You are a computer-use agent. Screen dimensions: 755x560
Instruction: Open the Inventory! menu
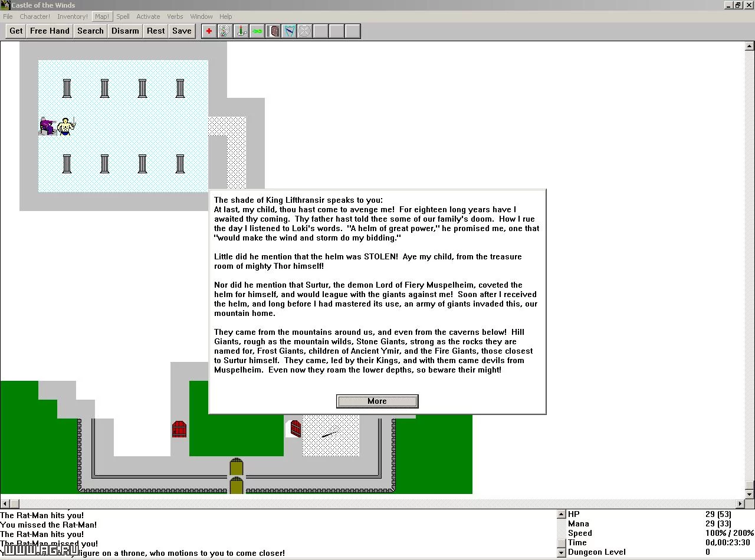click(x=73, y=17)
